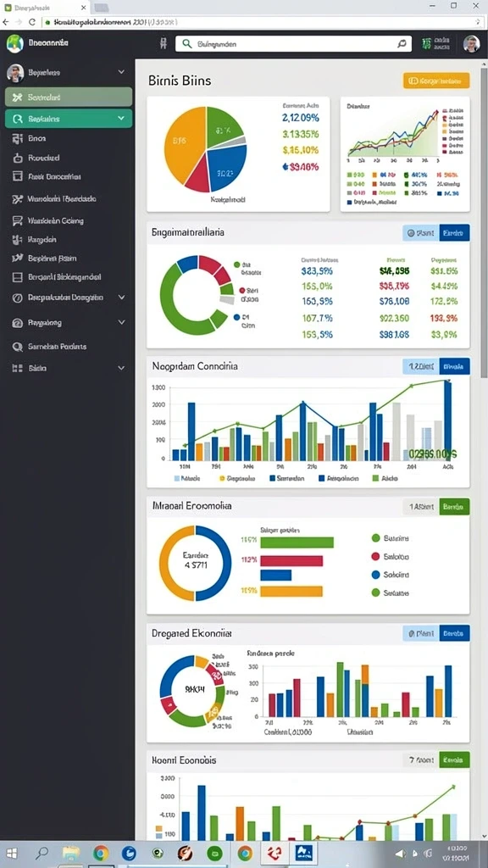
Task: Toggle the dark-blue segment in Noopdam Connciriia header
Action: tap(454, 366)
